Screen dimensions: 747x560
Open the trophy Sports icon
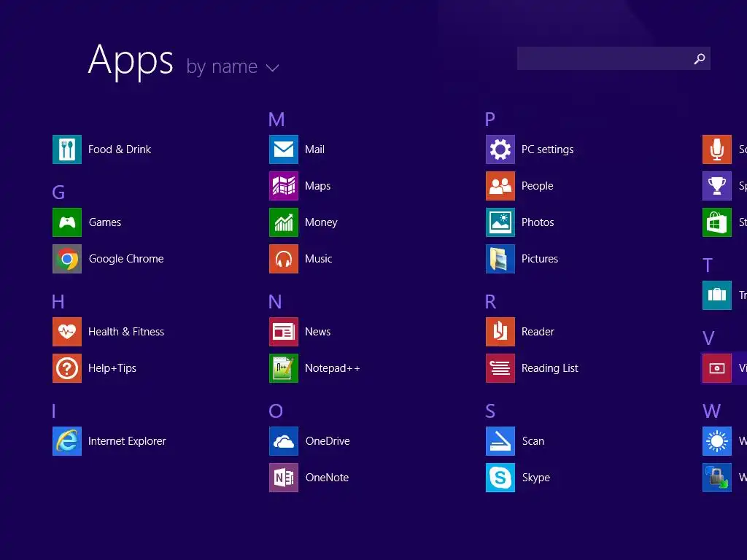tap(717, 186)
